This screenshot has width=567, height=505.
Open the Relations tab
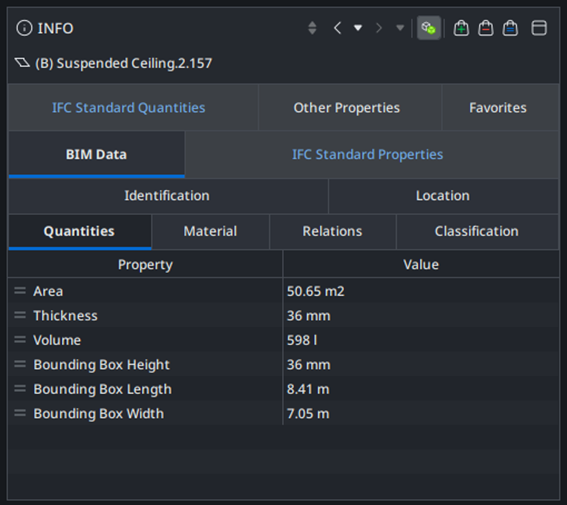click(x=332, y=231)
